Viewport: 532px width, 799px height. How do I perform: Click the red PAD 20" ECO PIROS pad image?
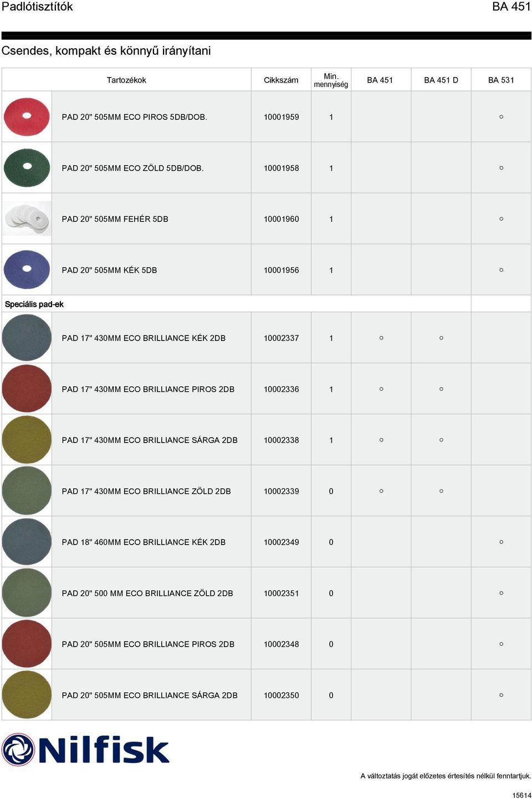(x=27, y=117)
